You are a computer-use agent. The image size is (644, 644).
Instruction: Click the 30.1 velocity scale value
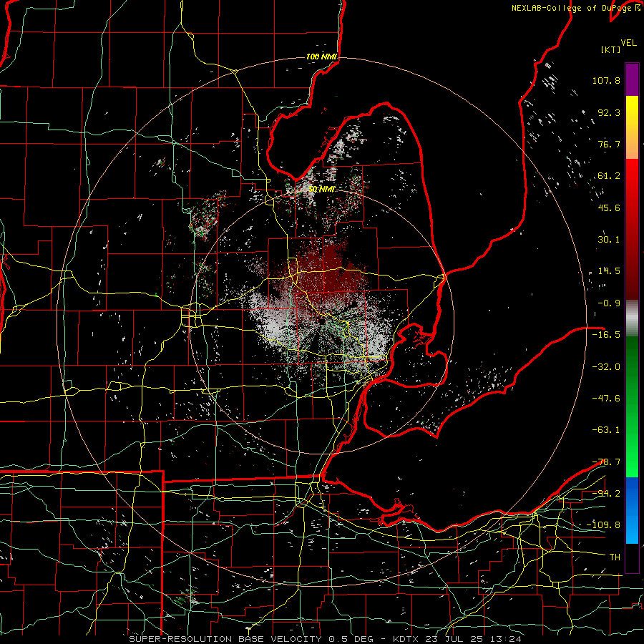(x=609, y=240)
